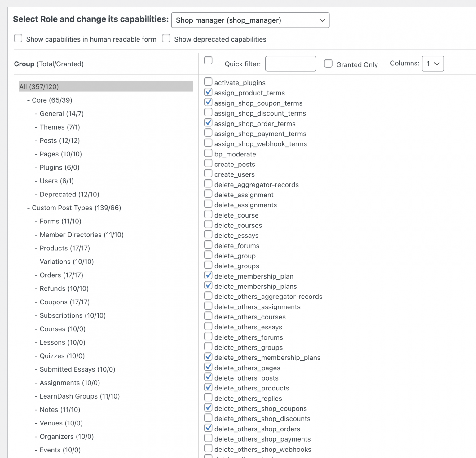This screenshot has width=476, height=458.
Task: Check the activate_plugins capability
Action: pyautogui.click(x=208, y=81)
